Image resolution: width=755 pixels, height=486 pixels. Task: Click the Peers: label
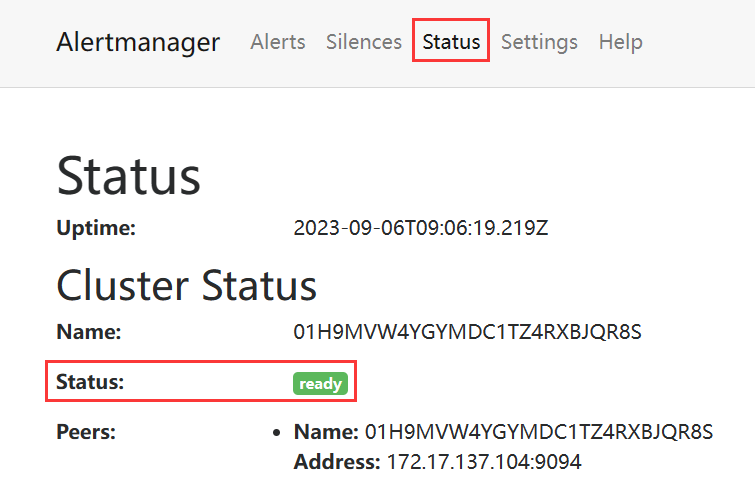click(x=86, y=432)
